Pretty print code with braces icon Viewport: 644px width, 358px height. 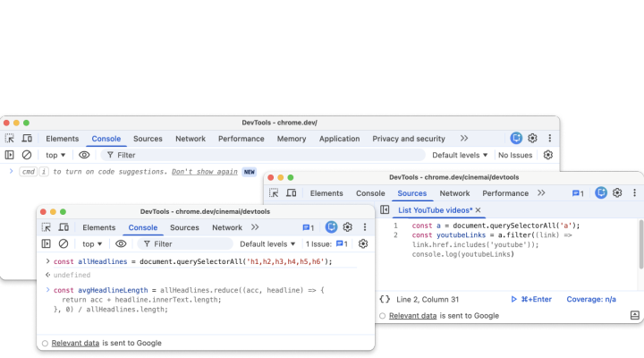coord(385,299)
